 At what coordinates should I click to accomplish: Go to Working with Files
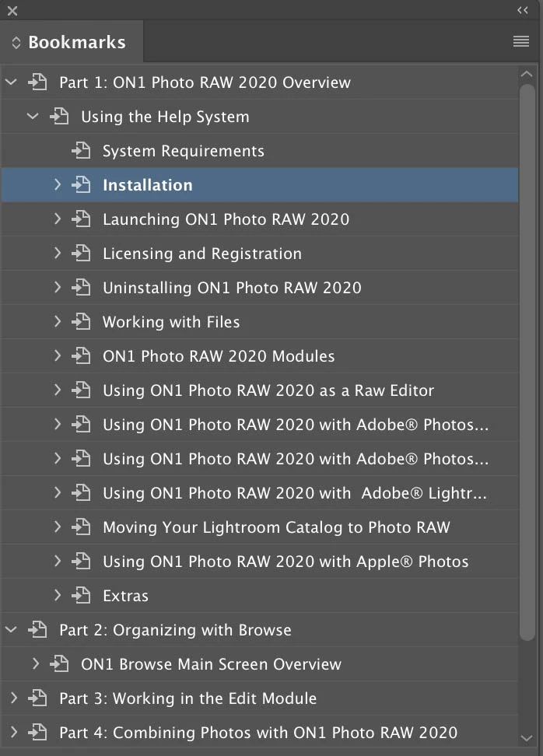(171, 322)
